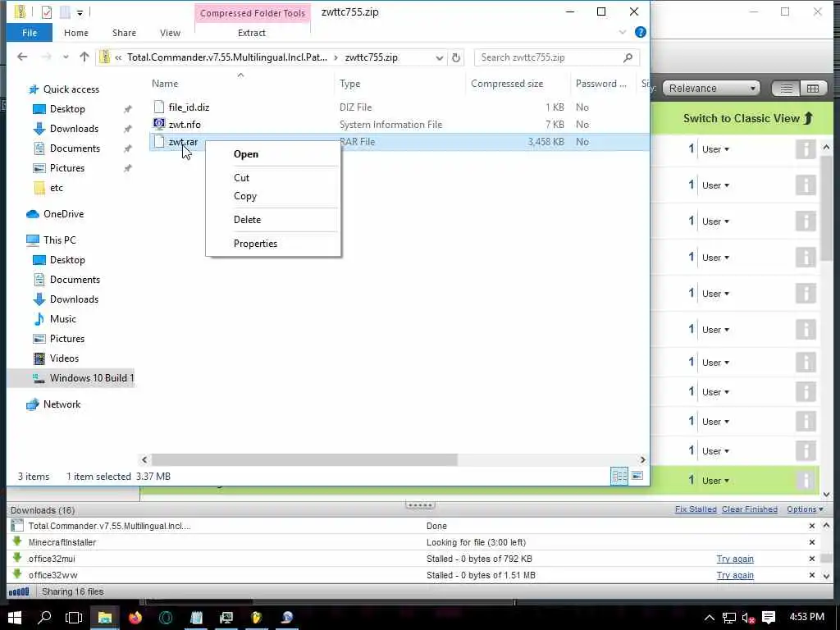The height and width of the screenshot is (630, 840).
Task: Select the file_id.diz file
Action: point(189,107)
